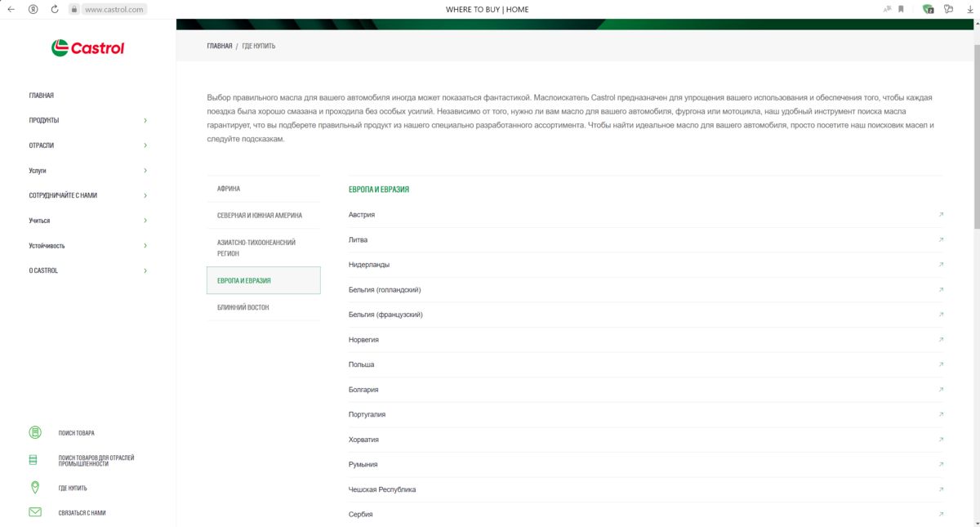The image size is (980, 527).
Task: Open external arrow for Бельгия (французский)
Action: point(941,315)
